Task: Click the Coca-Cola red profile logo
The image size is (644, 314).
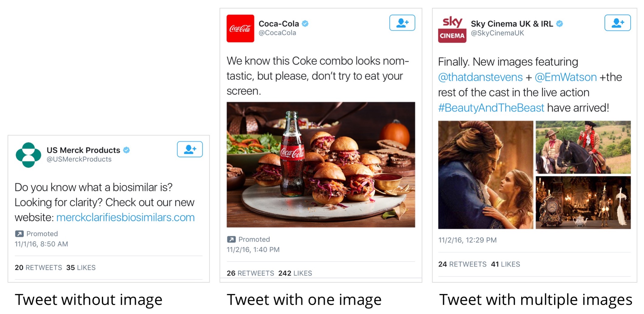Action: pos(240,28)
